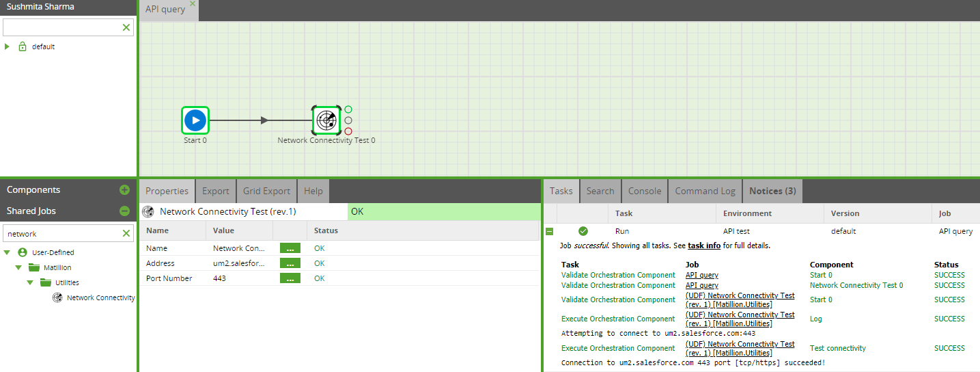980x372 pixels.
Task: Clear the project search box at top
Action: pyautogui.click(x=126, y=27)
